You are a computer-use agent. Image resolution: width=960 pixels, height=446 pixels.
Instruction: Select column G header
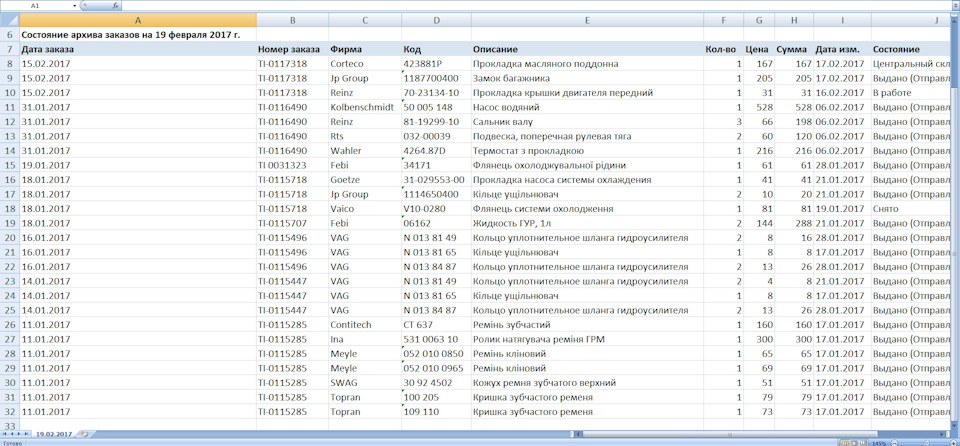[x=759, y=20]
